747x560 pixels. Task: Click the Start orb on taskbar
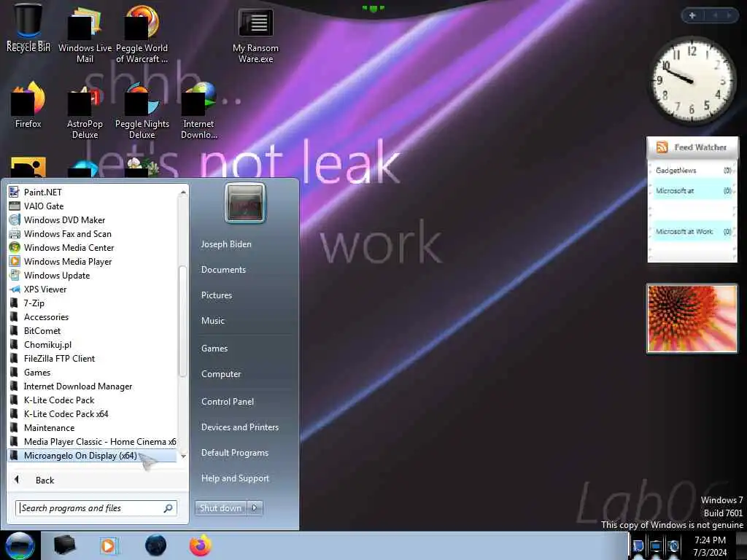coord(20,545)
